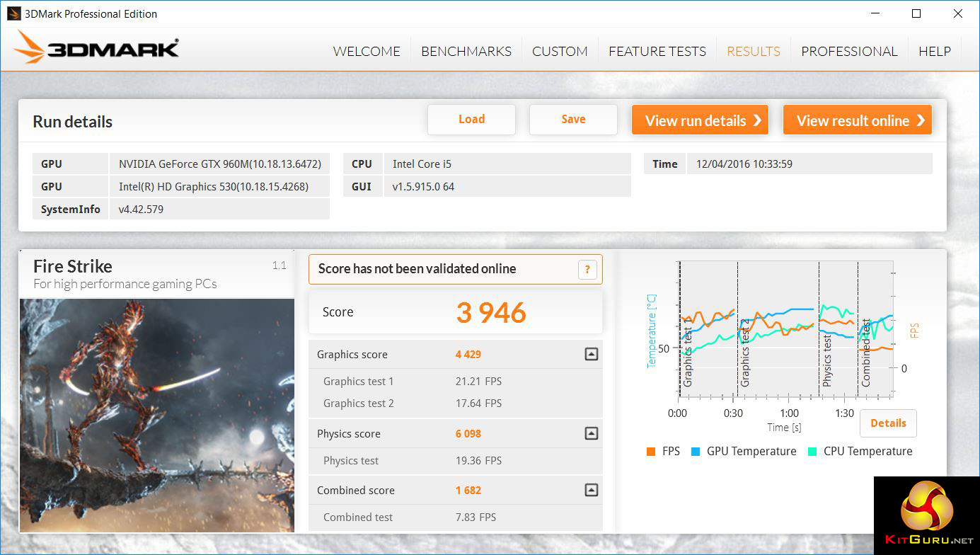This screenshot has height=555, width=980.
Task: Click the orange FPS legend swatch
Action: [651, 452]
